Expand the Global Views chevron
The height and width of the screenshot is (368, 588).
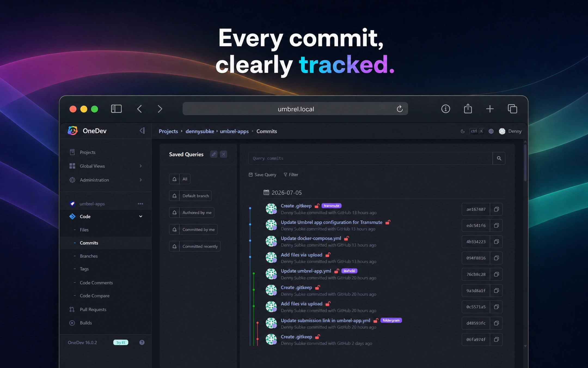click(x=140, y=166)
